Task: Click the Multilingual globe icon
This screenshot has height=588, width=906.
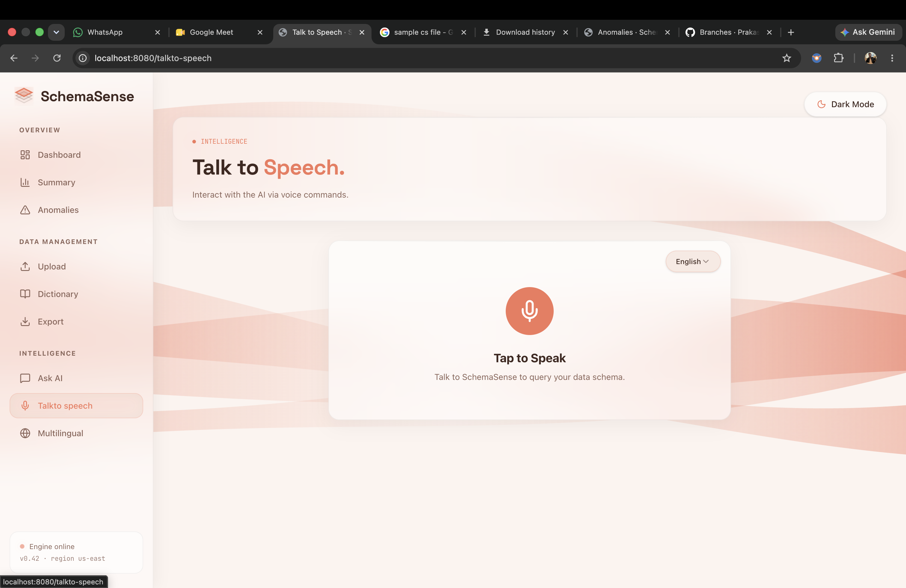Action: [25, 433]
